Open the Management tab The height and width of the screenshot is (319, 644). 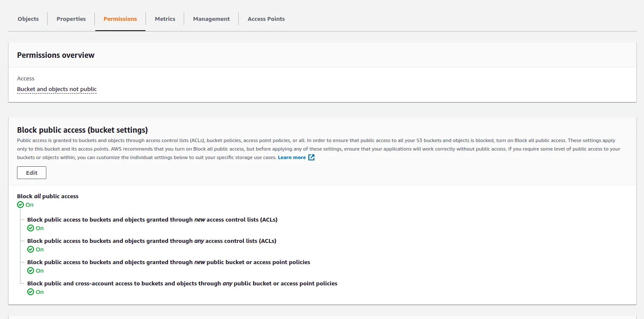pos(211,19)
